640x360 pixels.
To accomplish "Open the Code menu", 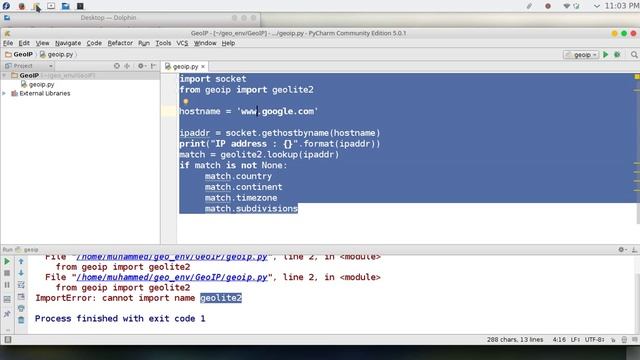I will (x=94, y=43).
